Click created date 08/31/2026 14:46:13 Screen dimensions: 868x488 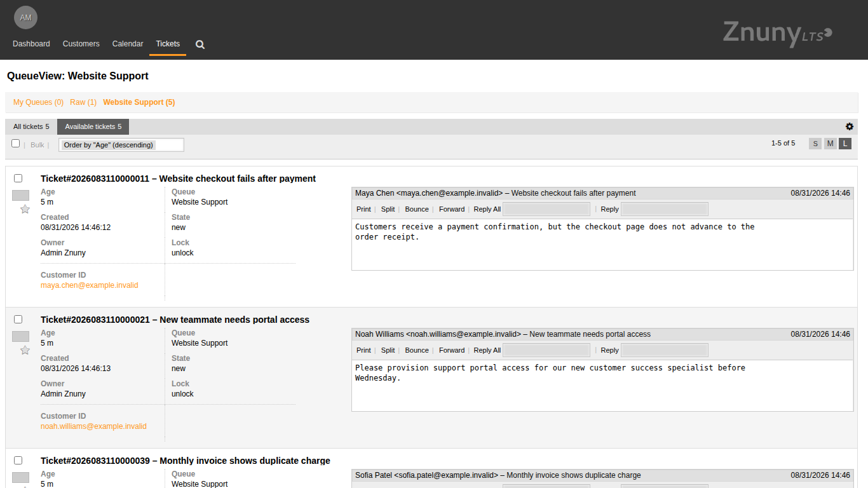tap(76, 369)
